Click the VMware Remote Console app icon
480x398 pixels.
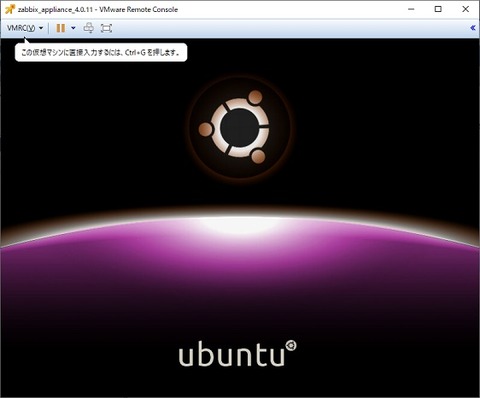(x=10, y=9)
